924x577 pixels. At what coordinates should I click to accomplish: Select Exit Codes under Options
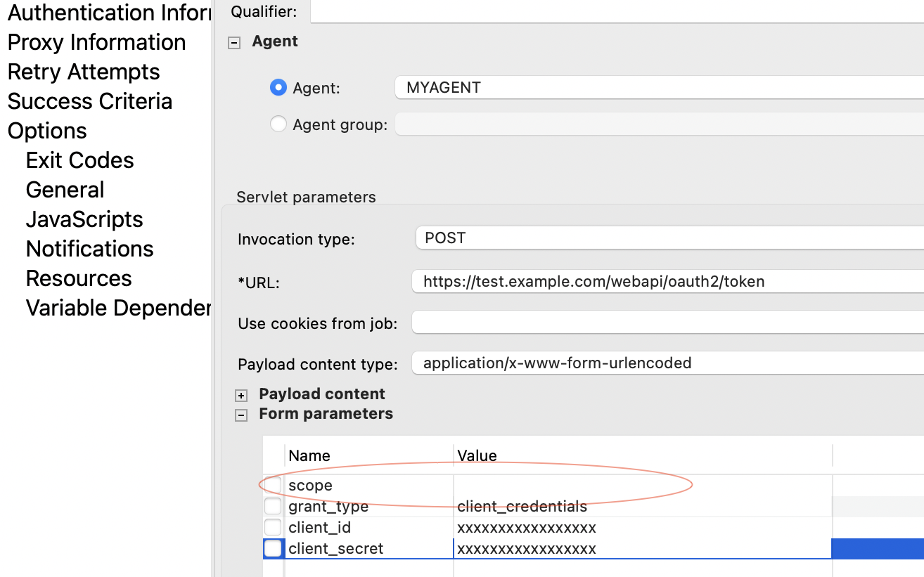[x=79, y=160]
